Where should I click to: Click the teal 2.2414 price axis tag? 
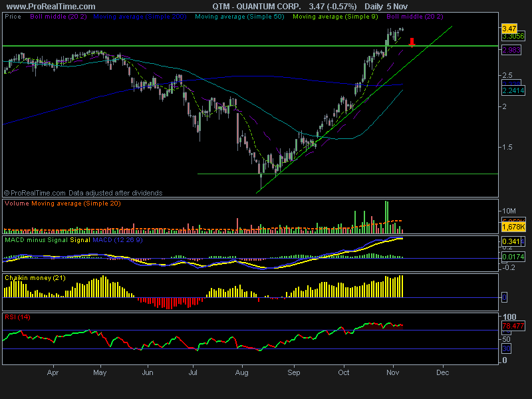tap(513, 90)
